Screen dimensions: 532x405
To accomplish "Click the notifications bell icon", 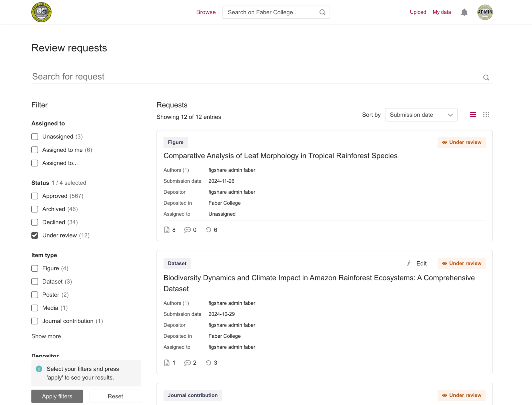I will click(464, 12).
